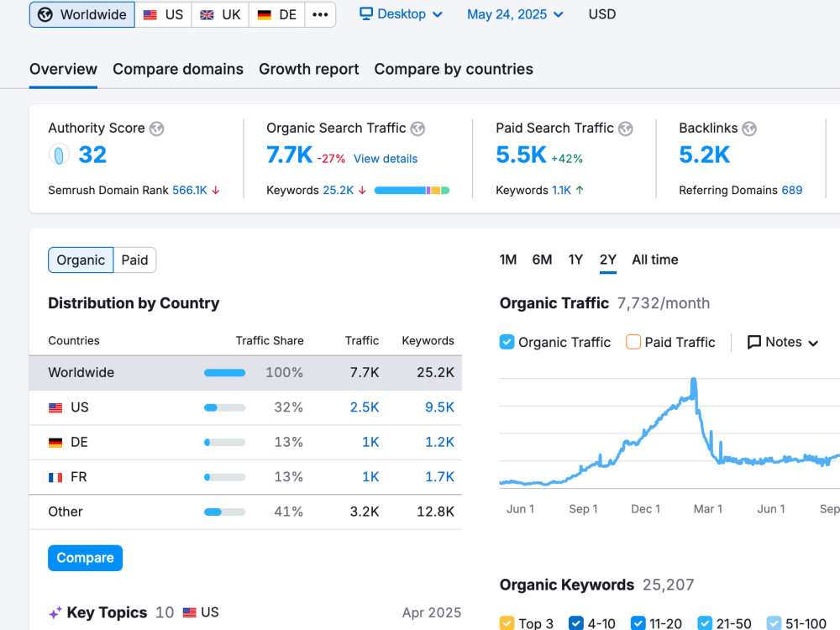Set chart range to 1M
This screenshot has width=840, height=630.
click(x=508, y=260)
